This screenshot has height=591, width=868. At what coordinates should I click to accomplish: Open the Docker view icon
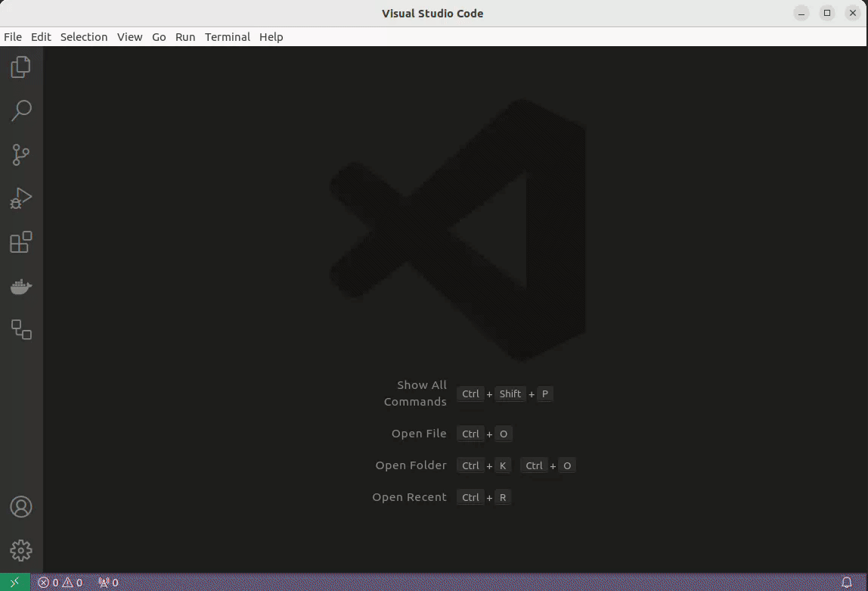[21, 286]
